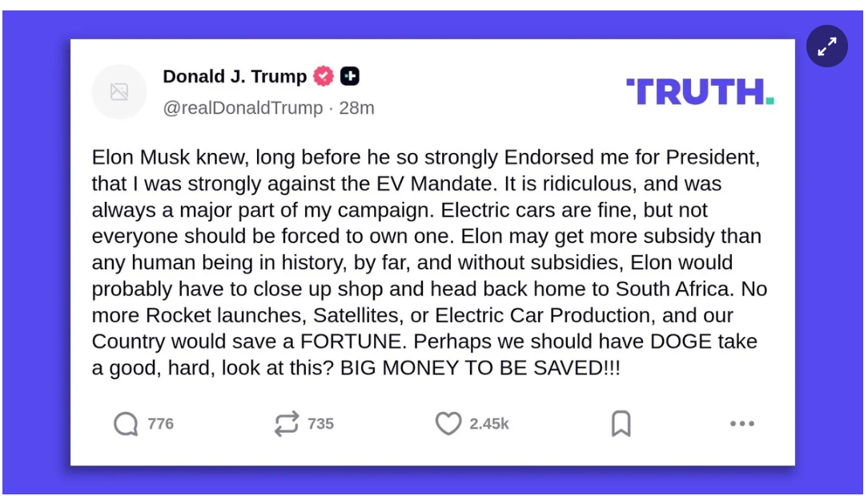Bookmark this post
868x496 pixels.
pyautogui.click(x=621, y=424)
